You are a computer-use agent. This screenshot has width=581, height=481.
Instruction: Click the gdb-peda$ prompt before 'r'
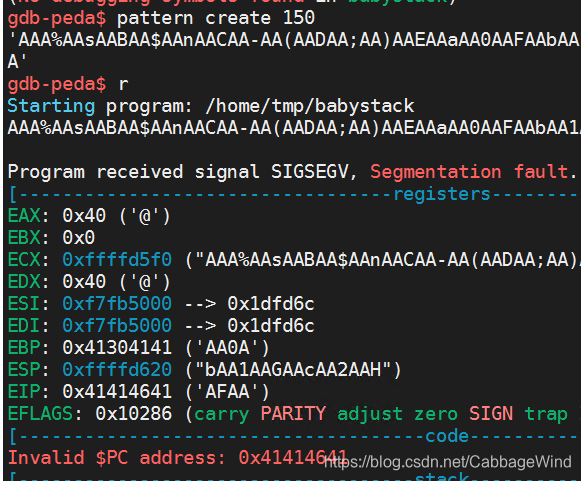pyautogui.click(x=57, y=84)
